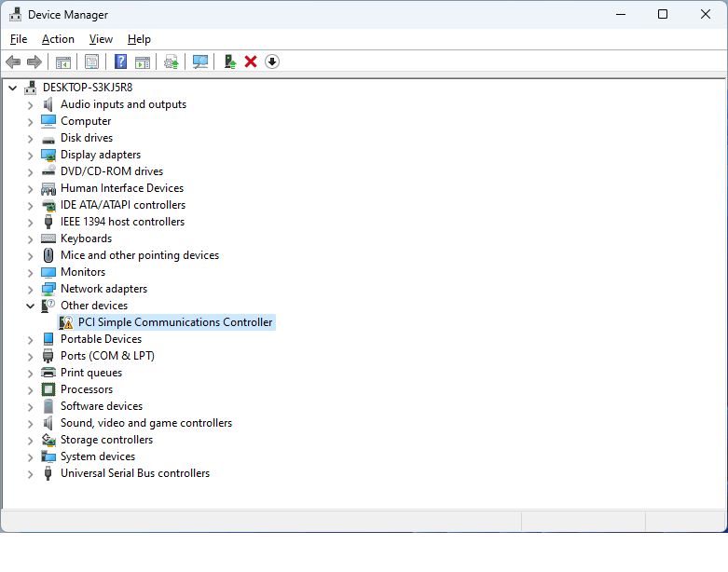Expand the System devices category
This screenshot has width=728, height=572.
tap(30, 457)
